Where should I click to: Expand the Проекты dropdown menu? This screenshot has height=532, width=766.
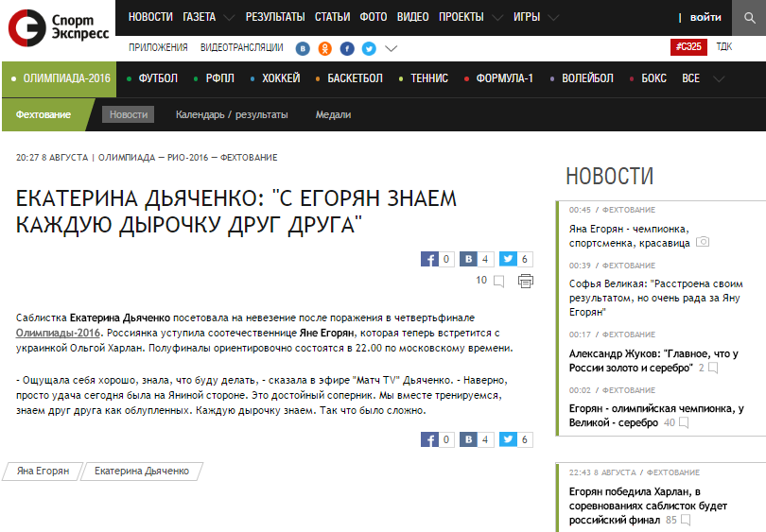(x=498, y=18)
